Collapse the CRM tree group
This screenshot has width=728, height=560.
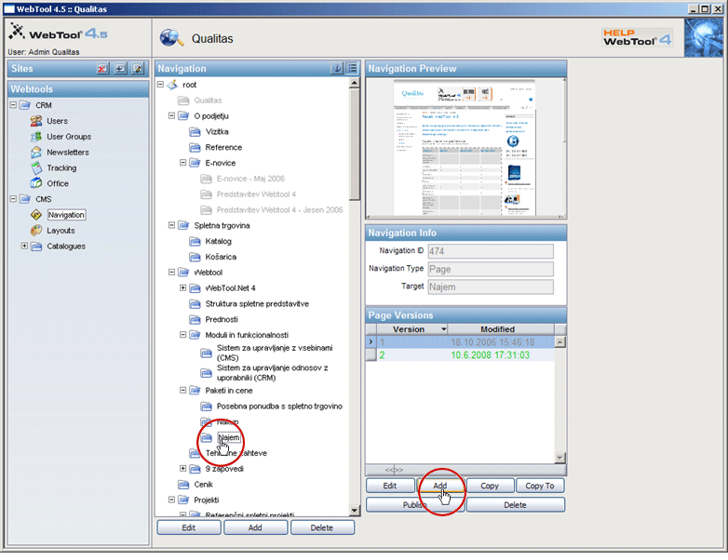(13, 105)
